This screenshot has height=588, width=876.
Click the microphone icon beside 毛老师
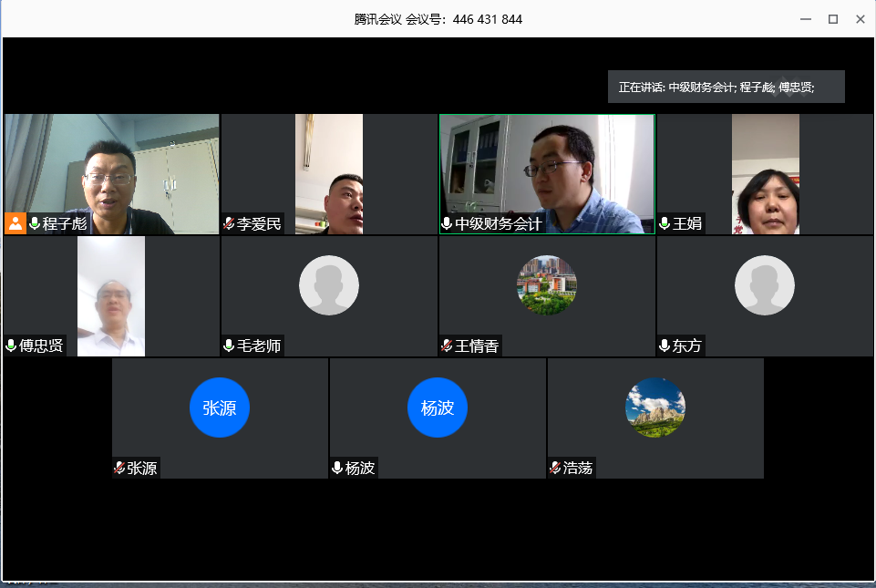click(x=229, y=346)
